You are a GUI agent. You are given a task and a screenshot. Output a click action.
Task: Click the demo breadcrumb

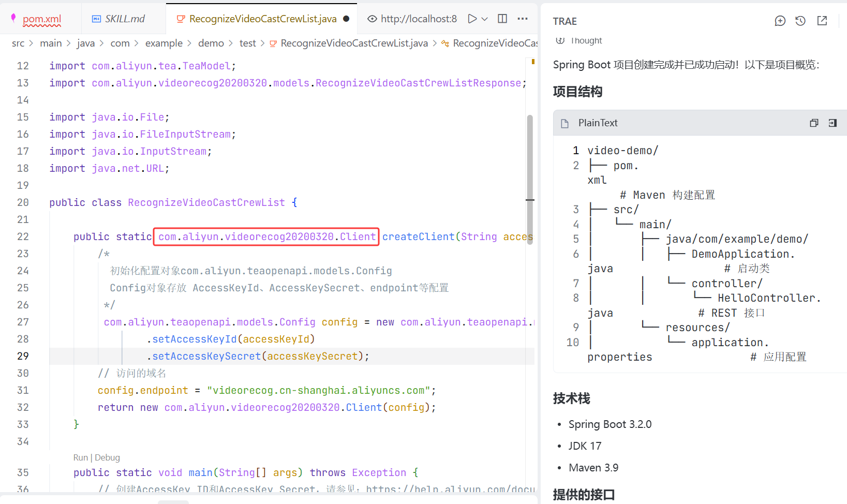click(x=211, y=43)
